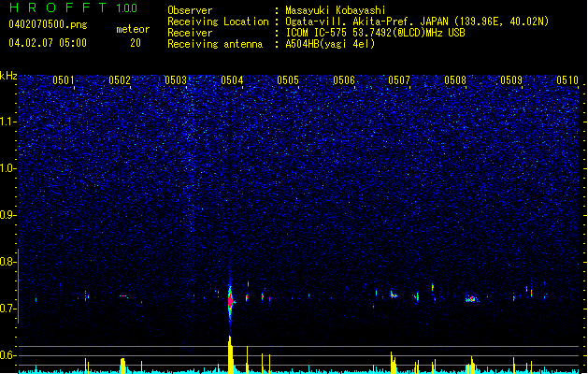Click the 0502 time marker
Image resolution: width=588 pixels, height=374 pixels.
point(120,80)
